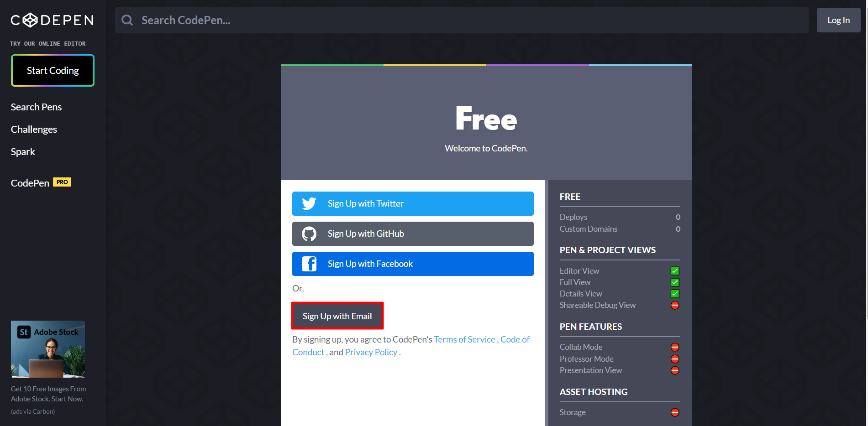The width and height of the screenshot is (868, 426).
Task: Click the Storage red unavailable icon
Action: [675, 412]
